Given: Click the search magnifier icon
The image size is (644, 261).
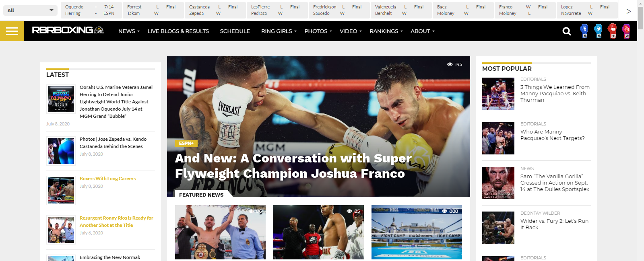Looking at the screenshot, I should [567, 31].
